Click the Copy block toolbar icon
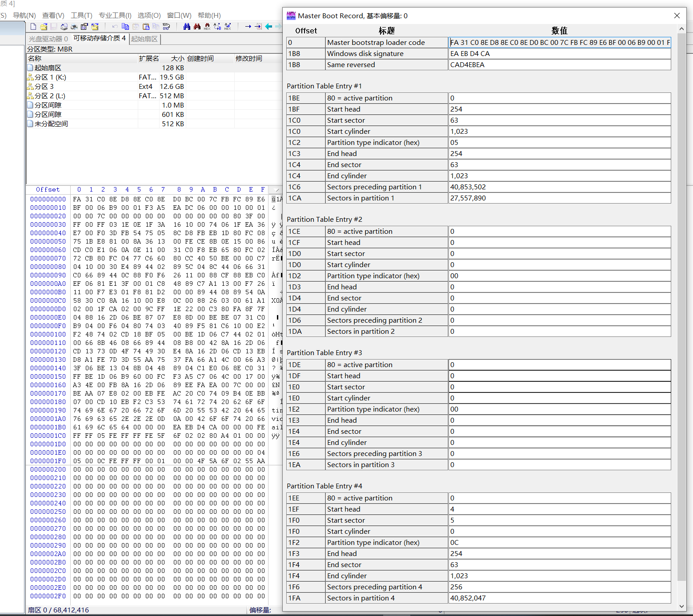 [x=125, y=27]
